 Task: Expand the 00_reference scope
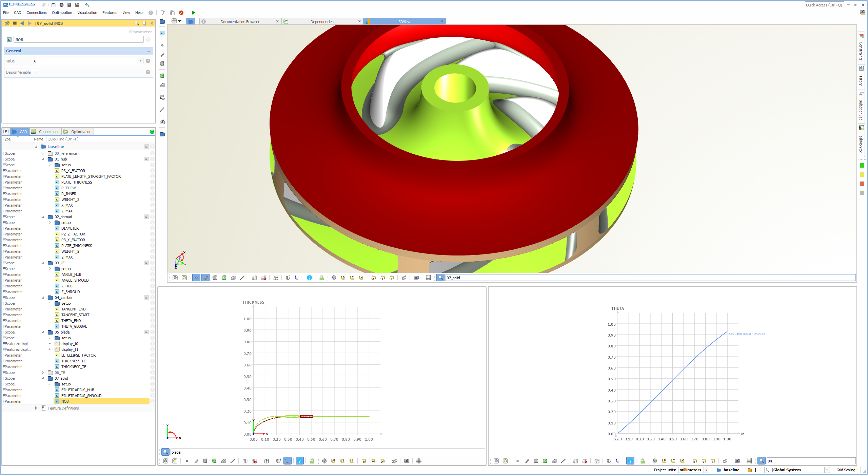click(x=43, y=153)
